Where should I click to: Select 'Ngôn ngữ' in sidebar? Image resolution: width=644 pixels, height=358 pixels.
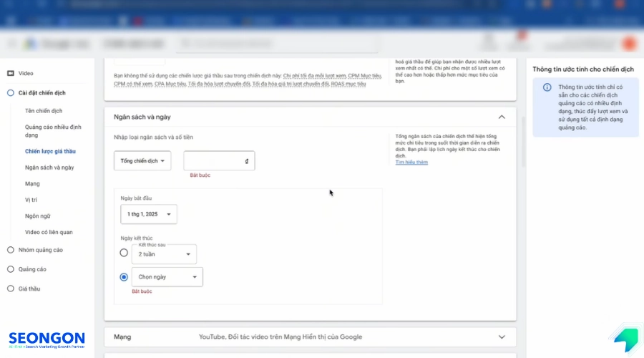point(37,216)
